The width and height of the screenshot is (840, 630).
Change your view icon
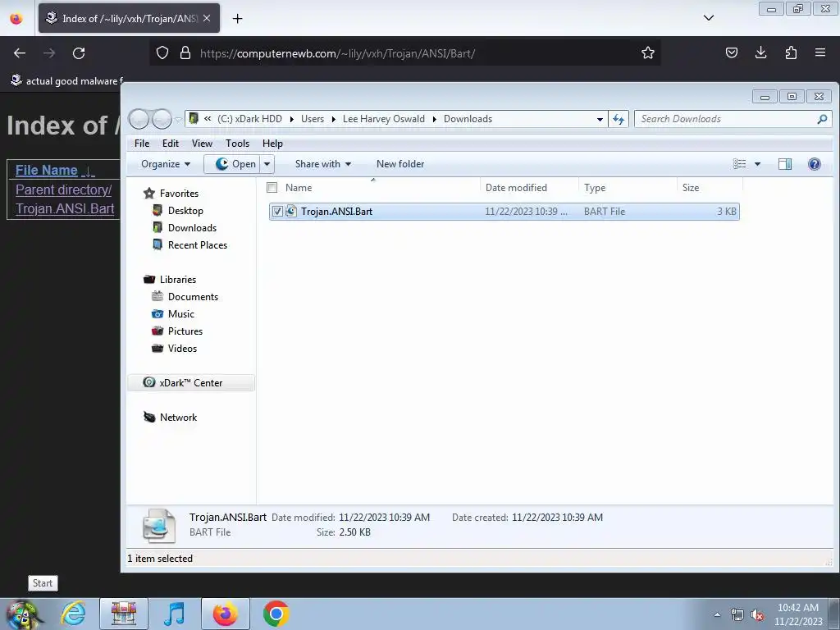(x=739, y=164)
